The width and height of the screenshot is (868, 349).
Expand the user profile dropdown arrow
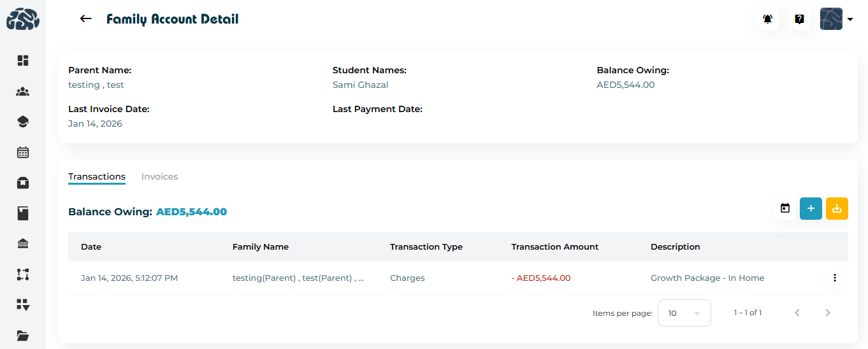pyautogui.click(x=850, y=20)
